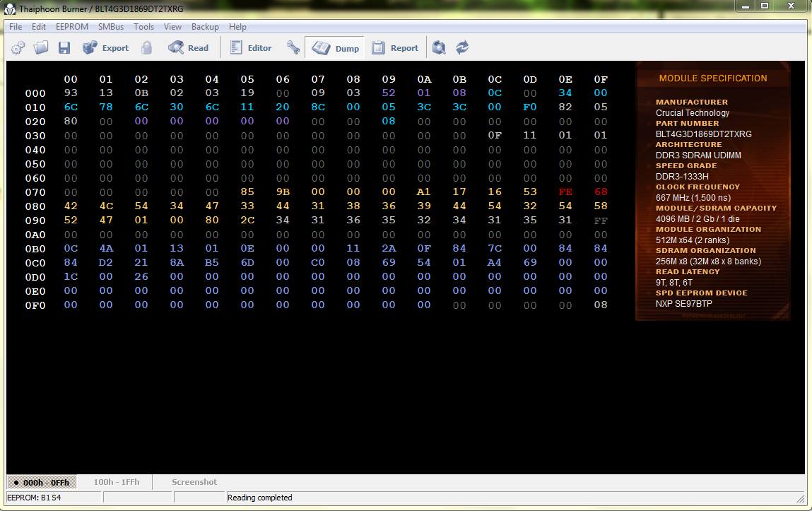The width and height of the screenshot is (812, 511).
Task: Click red byte 68 in row 070
Action: click(600, 192)
